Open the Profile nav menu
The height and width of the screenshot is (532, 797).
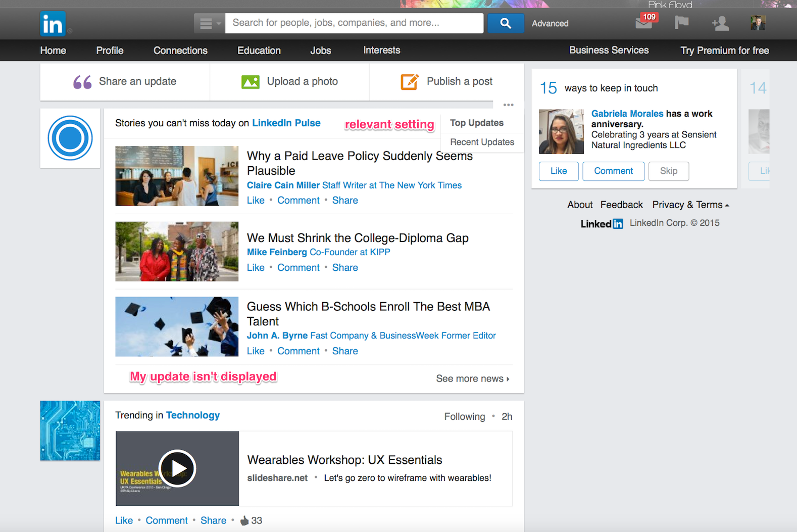pos(110,51)
